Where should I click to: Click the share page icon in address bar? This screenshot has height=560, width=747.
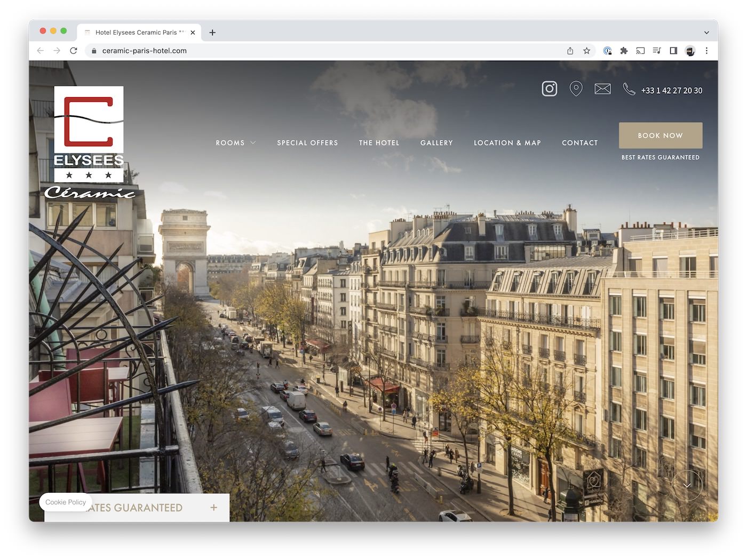pos(570,51)
